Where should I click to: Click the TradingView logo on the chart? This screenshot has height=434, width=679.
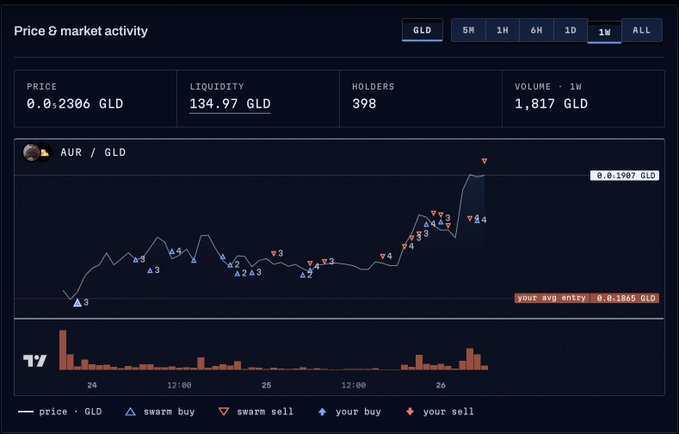tap(35, 360)
